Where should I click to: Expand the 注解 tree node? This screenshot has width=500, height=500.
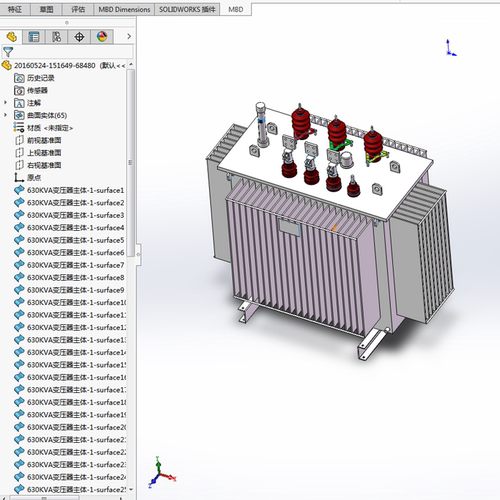(x=5, y=103)
